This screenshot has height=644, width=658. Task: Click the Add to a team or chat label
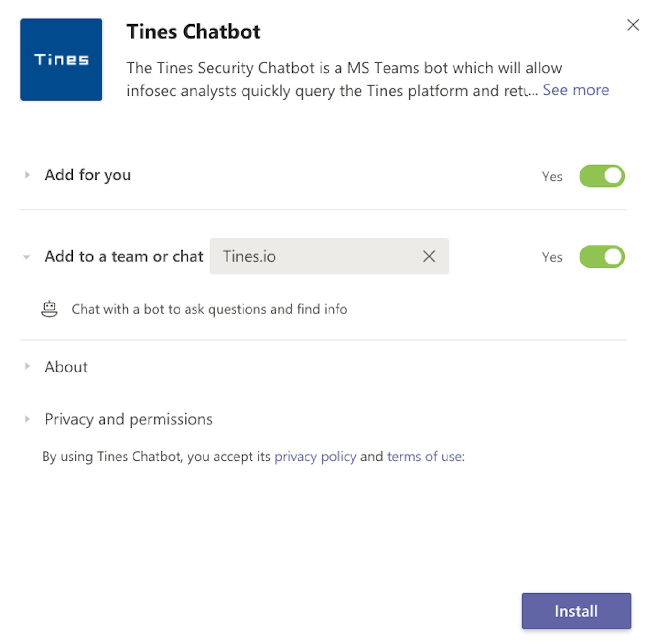[124, 256]
